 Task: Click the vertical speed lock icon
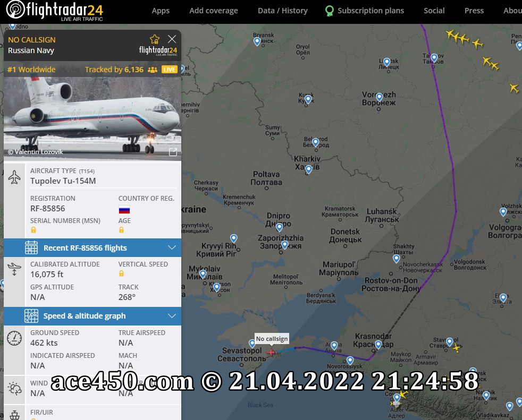[122, 273]
